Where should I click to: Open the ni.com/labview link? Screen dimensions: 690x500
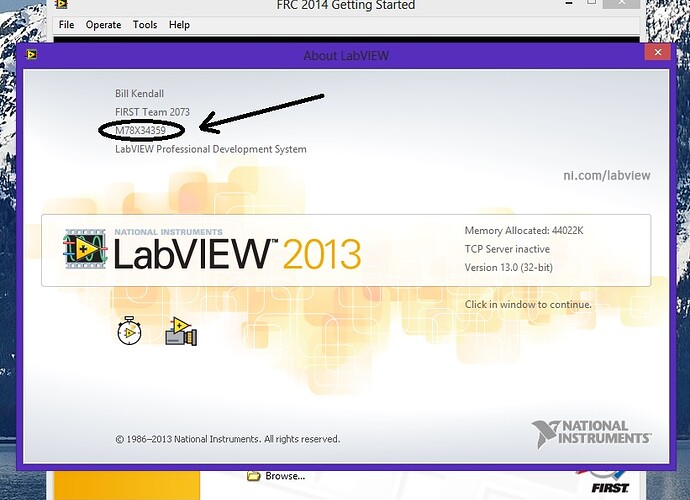[x=606, y=176]
